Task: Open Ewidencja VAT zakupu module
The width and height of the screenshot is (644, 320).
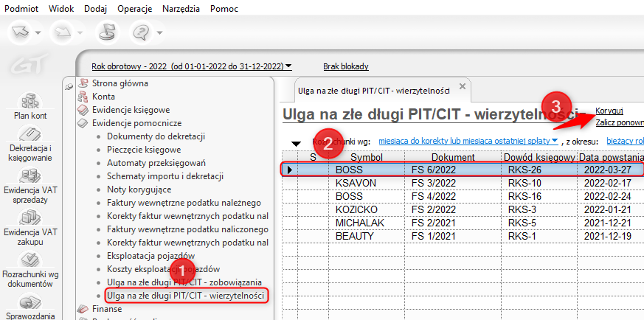Action: (x=30, y=228)
